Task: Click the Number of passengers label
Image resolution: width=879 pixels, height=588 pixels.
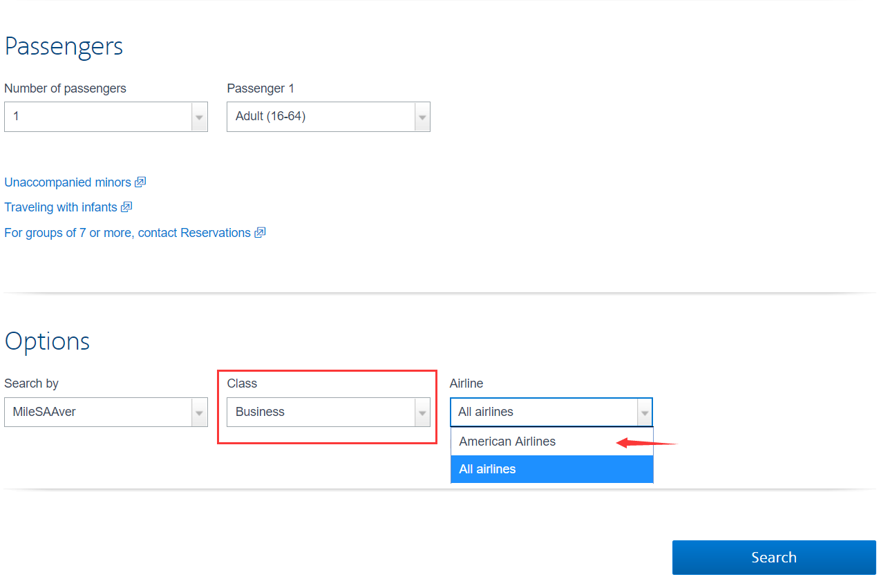Action: (65, 88)
